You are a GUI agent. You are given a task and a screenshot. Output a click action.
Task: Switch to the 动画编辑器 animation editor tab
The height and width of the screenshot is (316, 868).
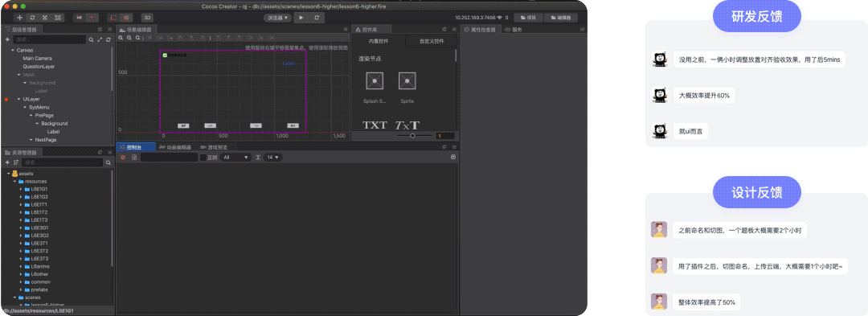point(175,147)
